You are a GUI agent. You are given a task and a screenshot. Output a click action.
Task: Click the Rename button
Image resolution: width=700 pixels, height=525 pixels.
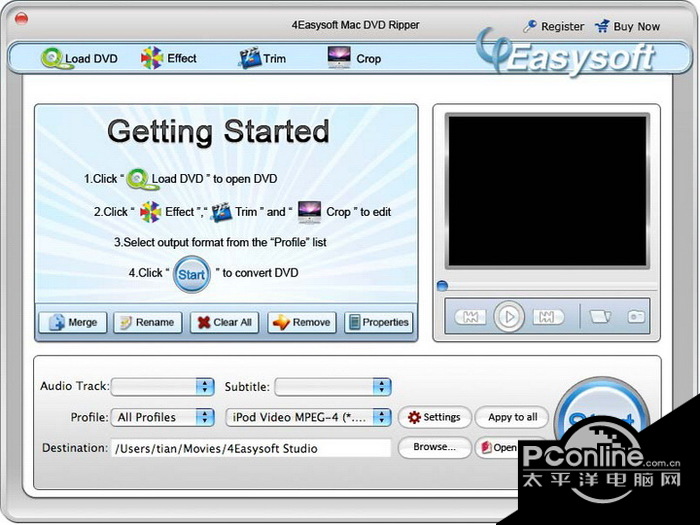point(148,322)
